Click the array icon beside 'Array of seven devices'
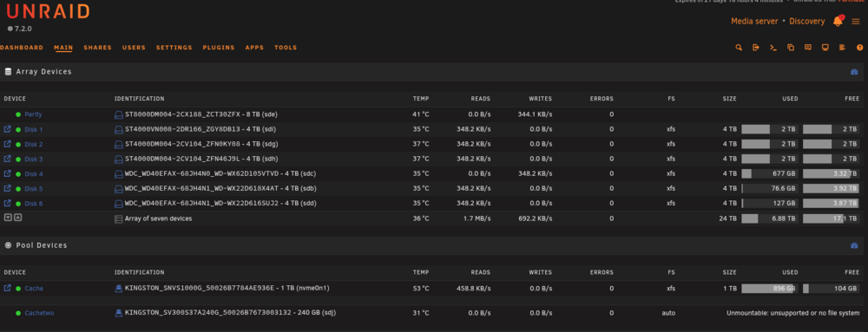This screenshot has width=868, height=332. click(x=118, y=218)
